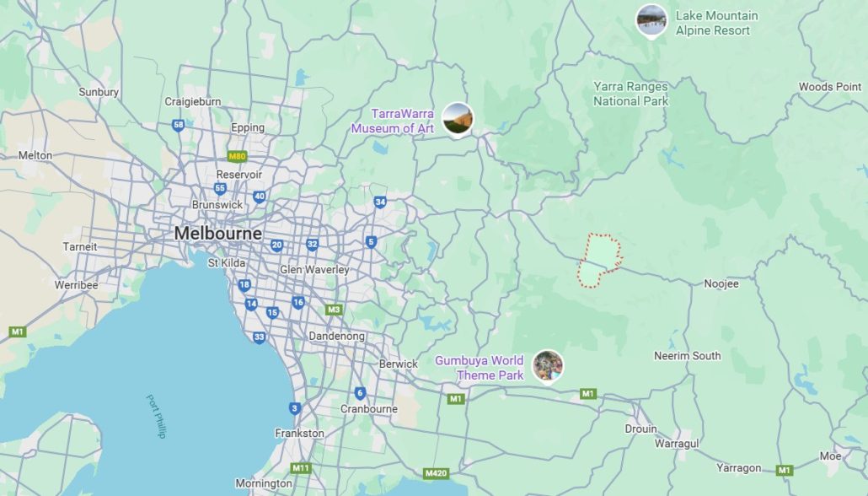Click the Frankston place label

299,434
